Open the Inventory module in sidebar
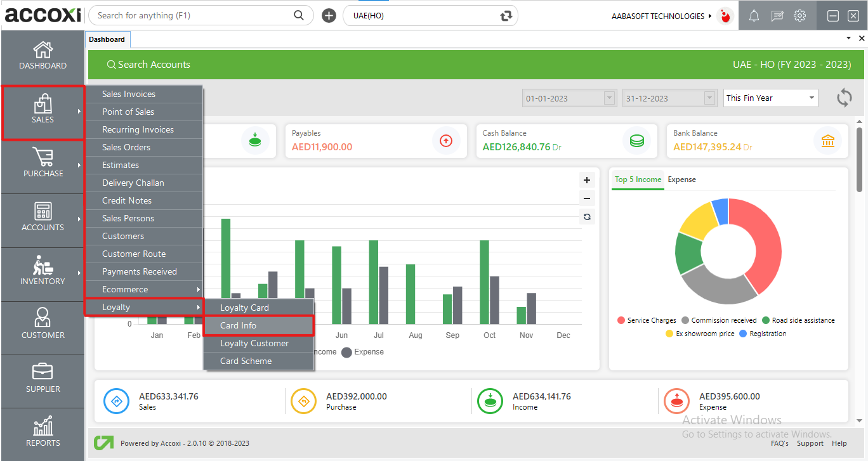The image size is (868, 461). [x=43, y=271]
